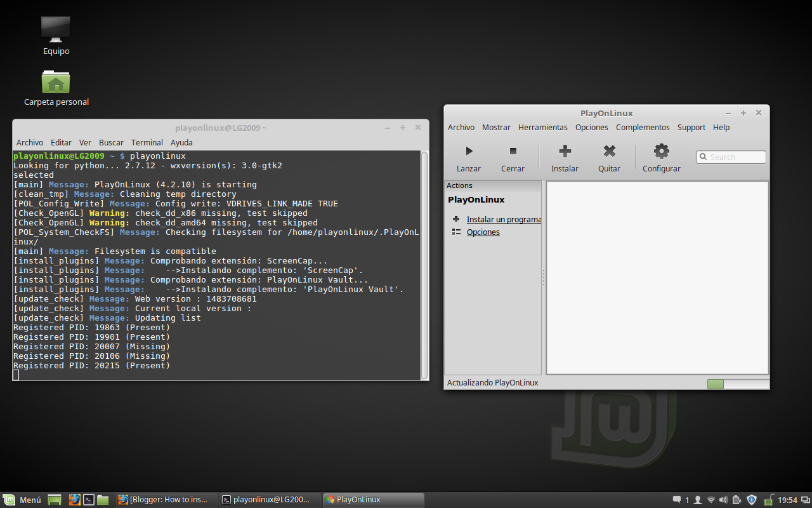Open the Mostrar menu in PlayOnLinux

[496, 127]
